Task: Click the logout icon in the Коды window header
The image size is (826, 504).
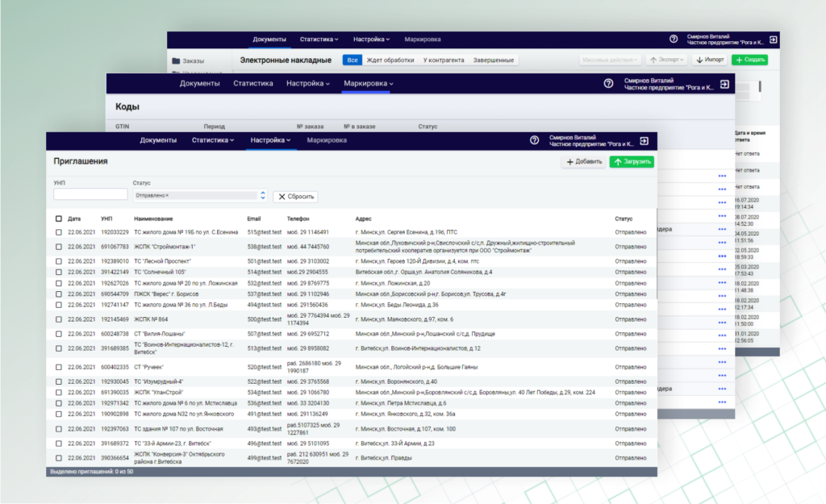Action: tap(724, 84)
